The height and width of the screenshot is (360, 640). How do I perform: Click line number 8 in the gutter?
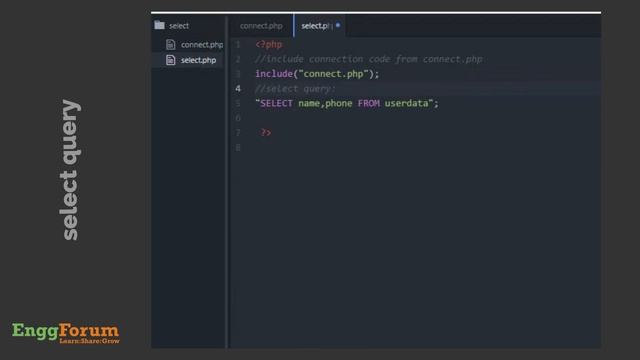point(238,147)
